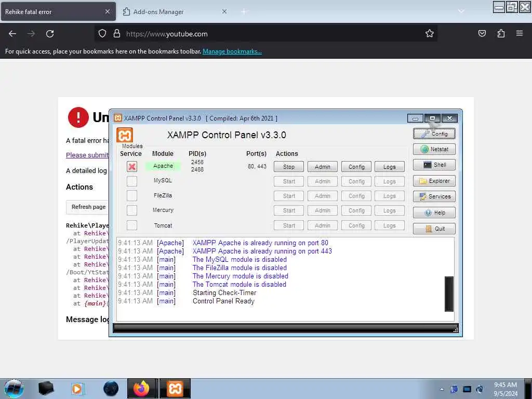Viewport: 532px width, 399px height.
Task: Toggle the Apache service checkbox
Action: [x=132, y=167]
